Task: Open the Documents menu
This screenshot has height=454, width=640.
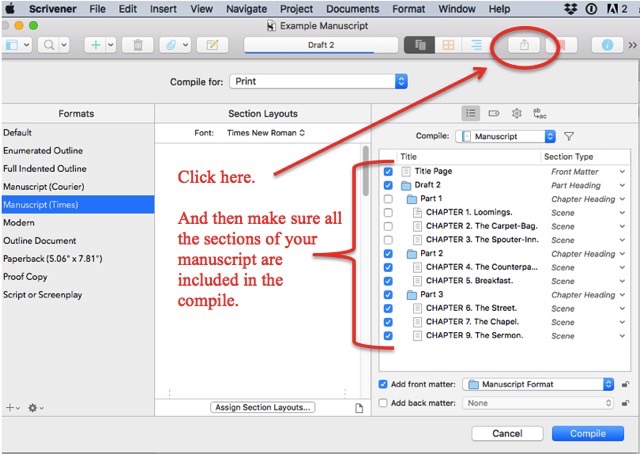Action: point(353,9)
